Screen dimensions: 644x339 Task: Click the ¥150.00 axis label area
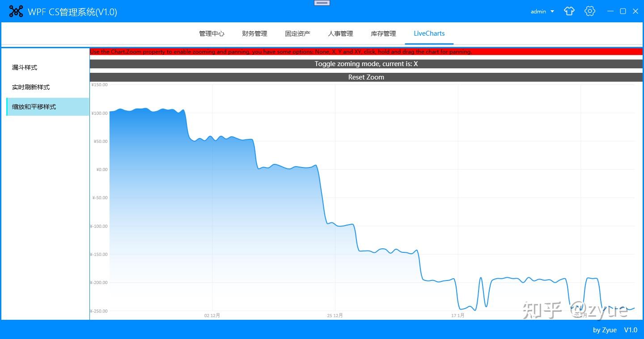coord(99,84)
